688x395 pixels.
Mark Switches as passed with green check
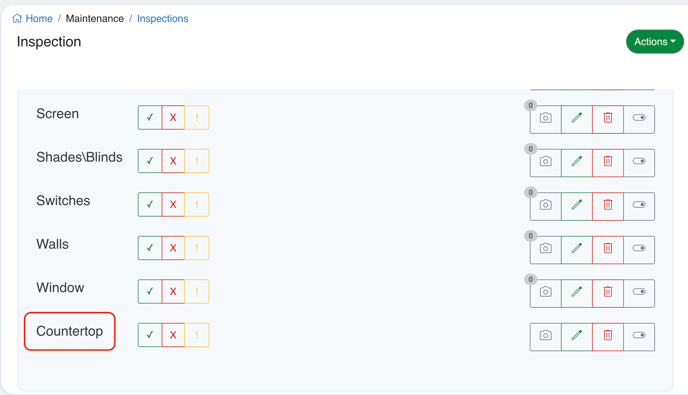click(x=150, y=205)
